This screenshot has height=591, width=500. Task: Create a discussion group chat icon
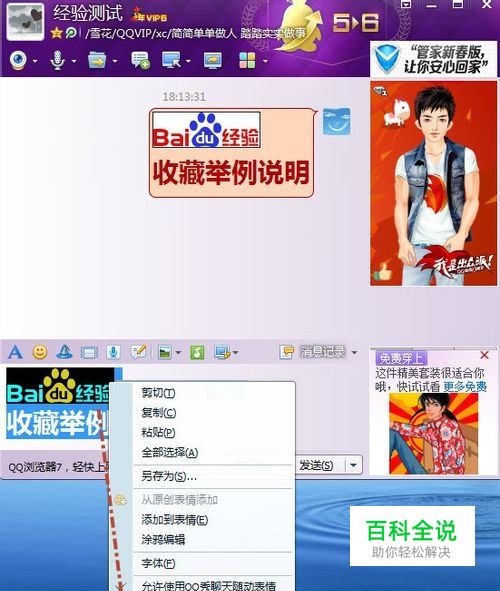click(x=140, y=60)
